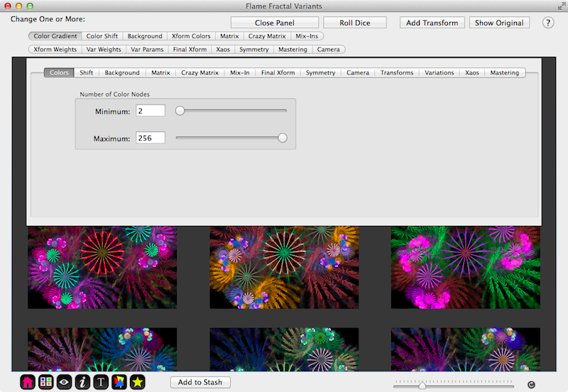This screenshot has width=568, height=392.
Task: Open Mix-In tab
Action: (240, 73)
